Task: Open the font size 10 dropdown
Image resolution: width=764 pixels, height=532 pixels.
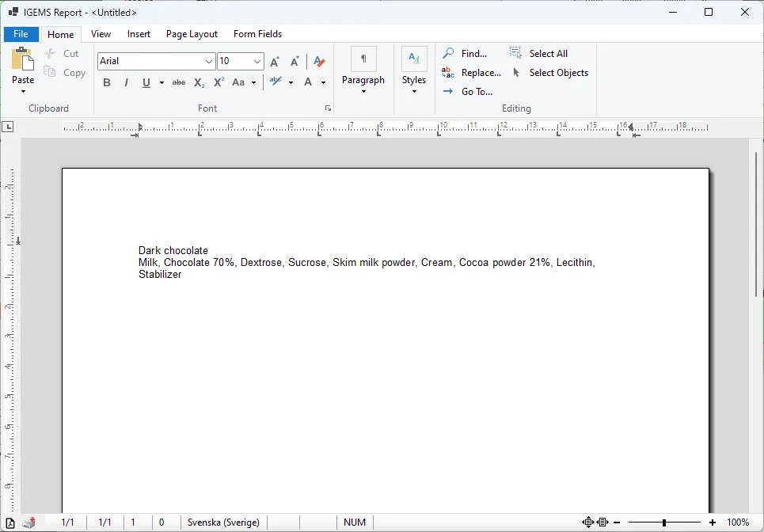Action: click(x=257, y=62)
